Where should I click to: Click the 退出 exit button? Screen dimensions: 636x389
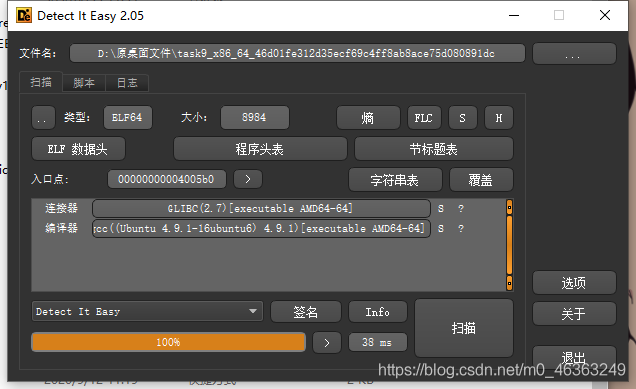(574, 357)
